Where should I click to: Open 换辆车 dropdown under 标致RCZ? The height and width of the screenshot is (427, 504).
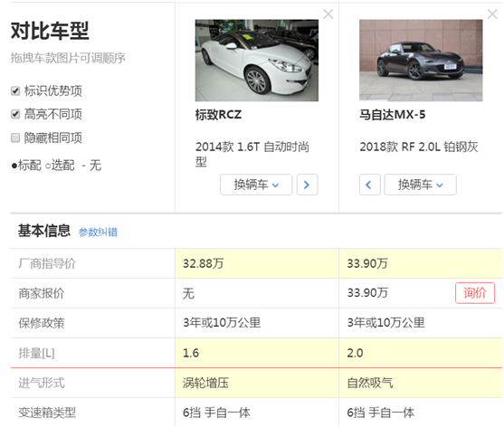click(x=256, y=185)
